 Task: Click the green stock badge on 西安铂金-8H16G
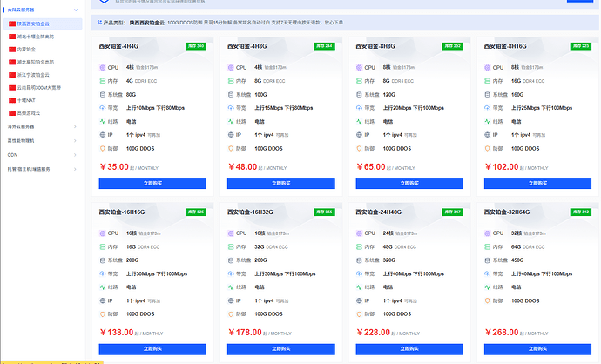click(x=581, y=46)
